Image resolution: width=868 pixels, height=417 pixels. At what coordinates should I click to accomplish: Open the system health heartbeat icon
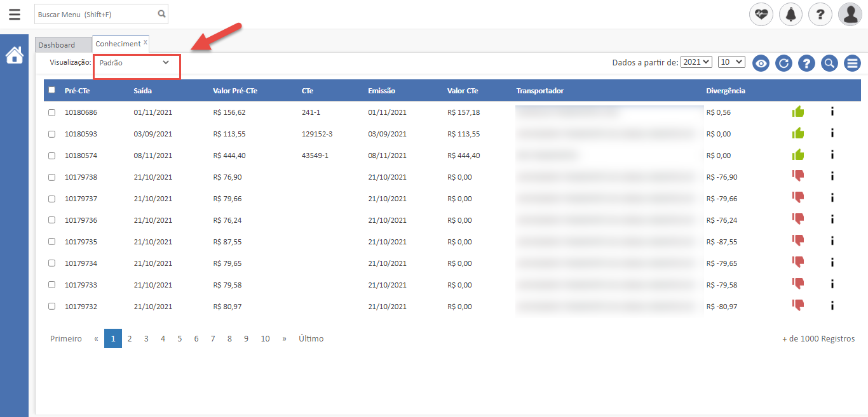pos(761,14)
